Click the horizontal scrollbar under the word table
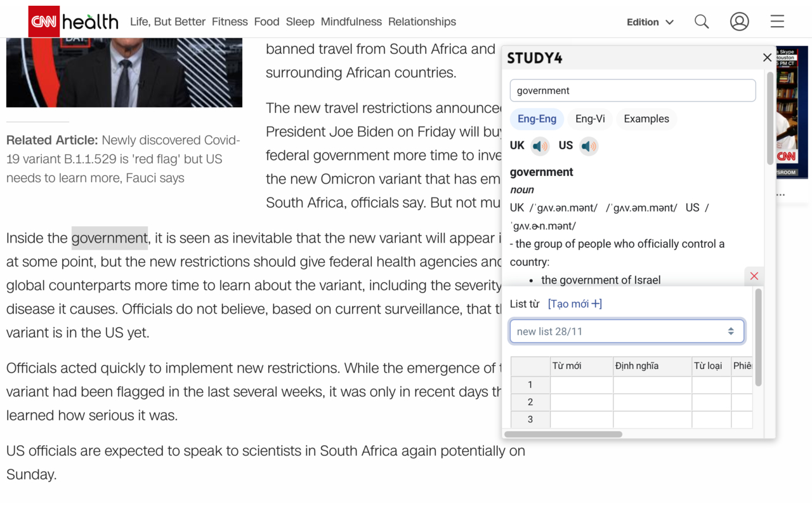 [x=563, y=434]
